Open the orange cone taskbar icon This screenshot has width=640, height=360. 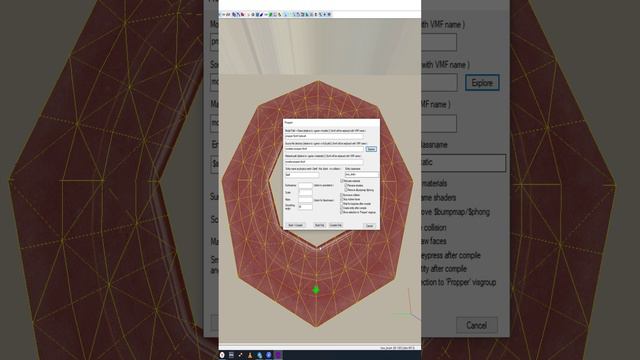point(250,355)
